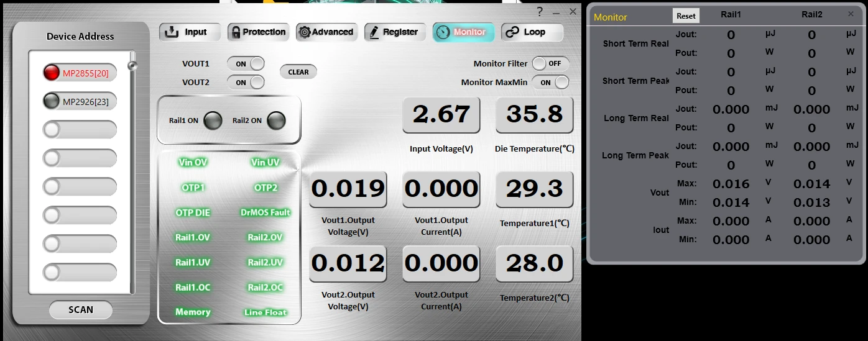Click the Long Term Real label
Screen dimensions: 868x341
(637, 118)
